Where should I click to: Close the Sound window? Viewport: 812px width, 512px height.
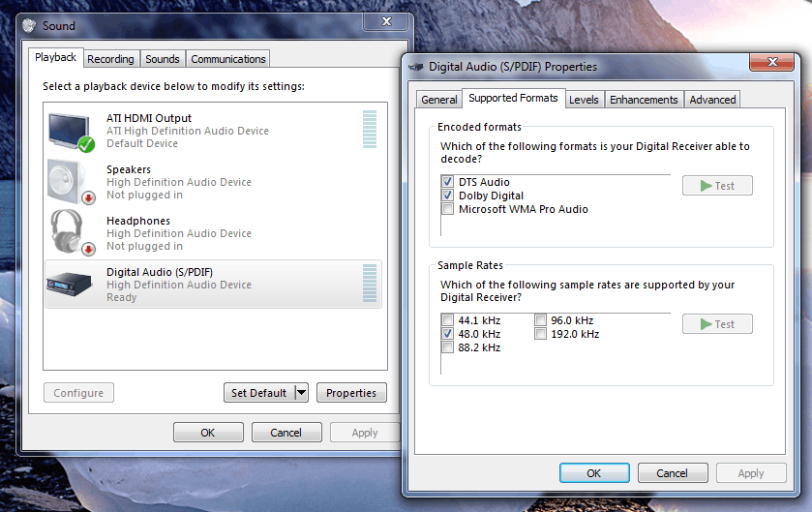coord(386,21)
